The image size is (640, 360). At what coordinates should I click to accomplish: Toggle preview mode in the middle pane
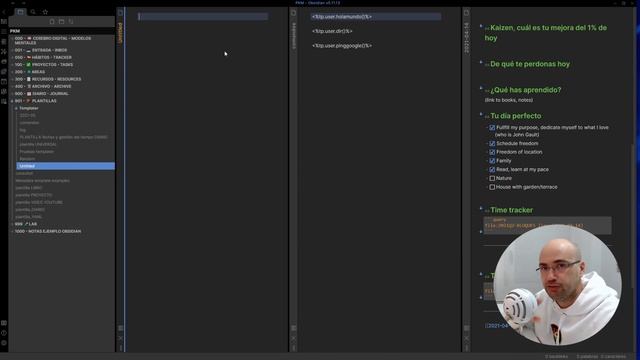[293, 328]
